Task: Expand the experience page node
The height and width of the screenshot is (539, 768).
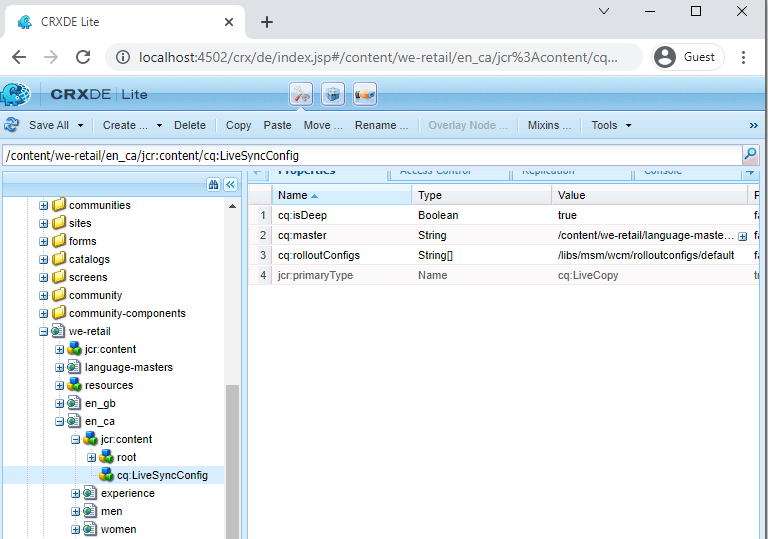Action: (x=75, y=493)
